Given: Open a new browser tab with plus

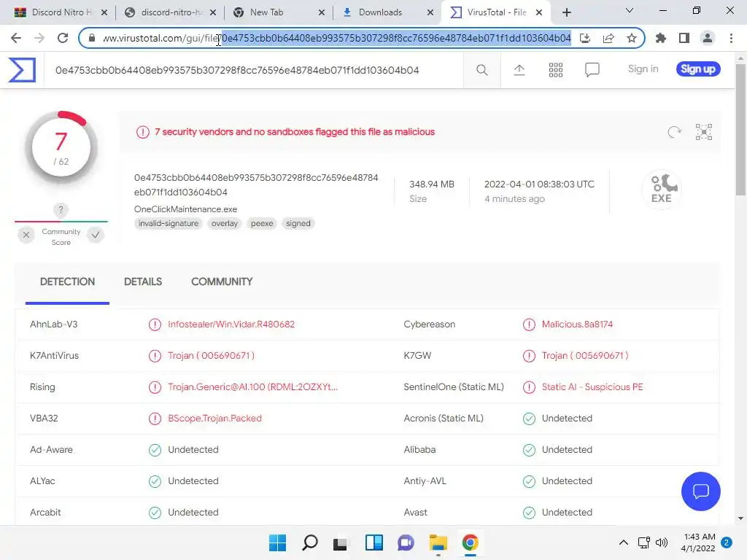Looking at the screenshot, I should tap(566, 12).
